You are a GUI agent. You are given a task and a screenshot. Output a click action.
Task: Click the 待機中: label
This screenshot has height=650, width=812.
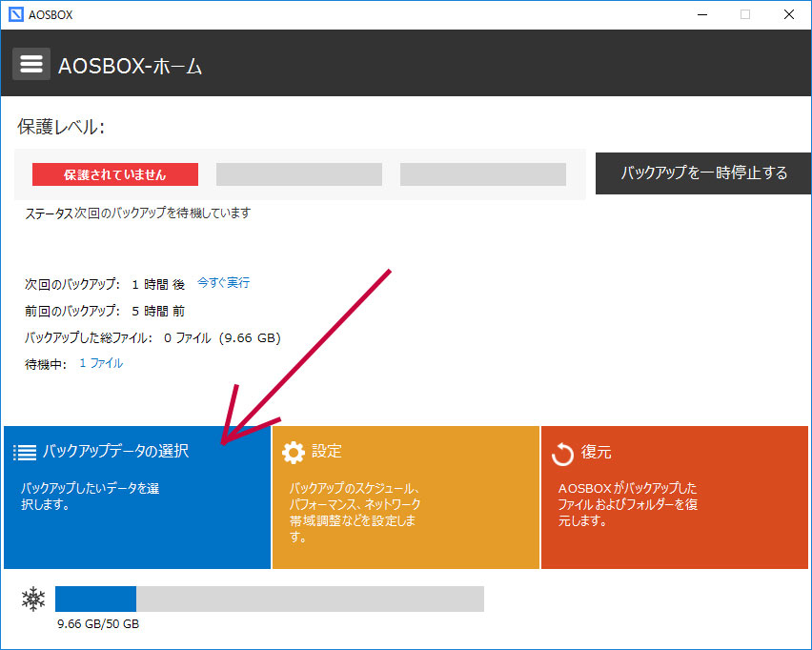tap(46, 364)
